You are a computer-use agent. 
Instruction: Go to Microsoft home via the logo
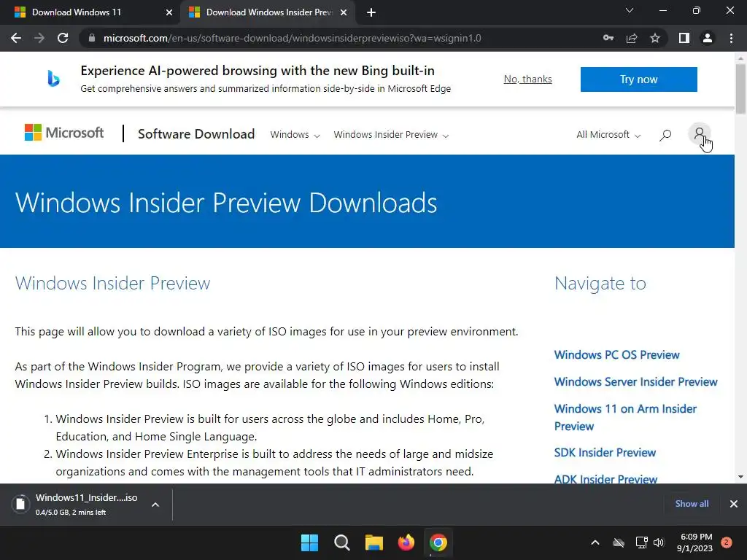point(64,133)
